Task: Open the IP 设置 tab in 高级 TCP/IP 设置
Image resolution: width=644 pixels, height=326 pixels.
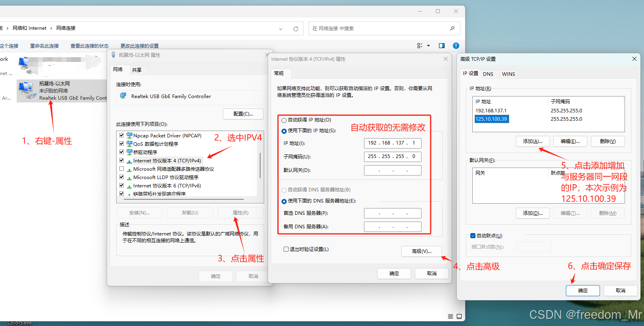Action: (470, 73)
